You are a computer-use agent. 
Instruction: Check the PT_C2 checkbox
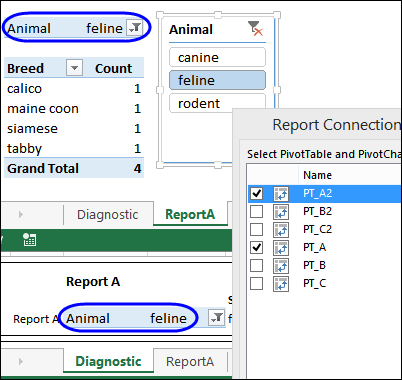pyautogui.click(x=256, y=230)
